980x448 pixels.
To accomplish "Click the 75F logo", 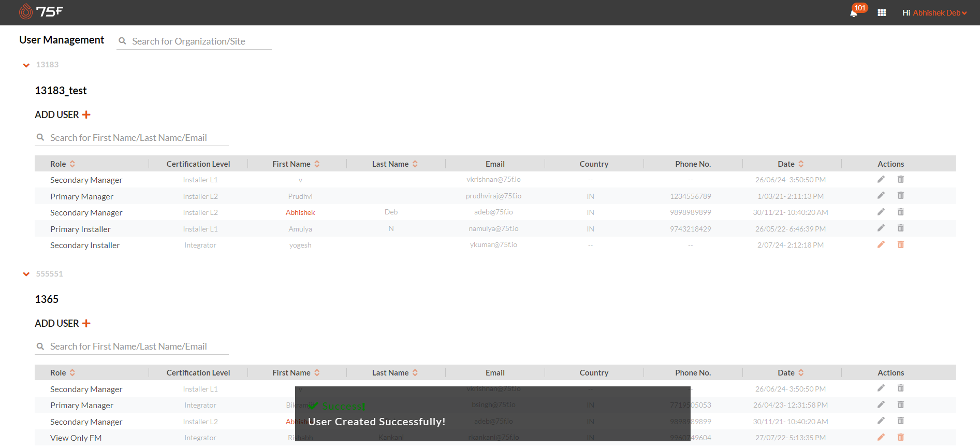I will (41, 11).
